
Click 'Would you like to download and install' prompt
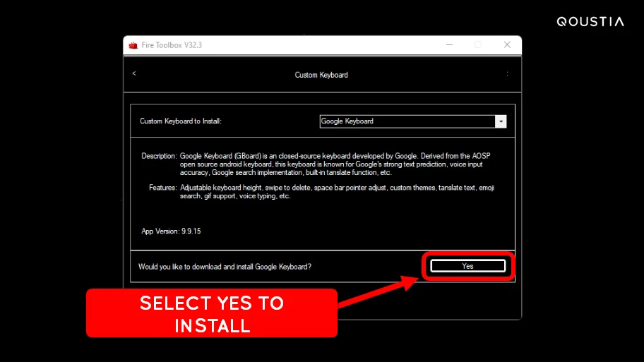(225, 267)
